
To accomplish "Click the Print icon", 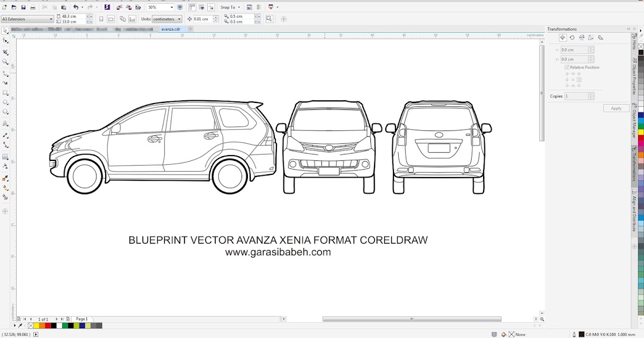I will [33, 8].
